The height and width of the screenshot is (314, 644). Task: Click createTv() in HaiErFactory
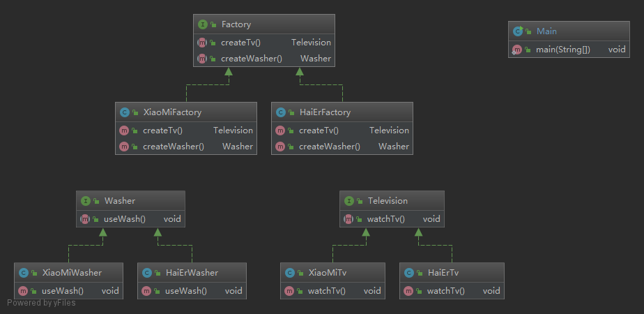point(319,130)
